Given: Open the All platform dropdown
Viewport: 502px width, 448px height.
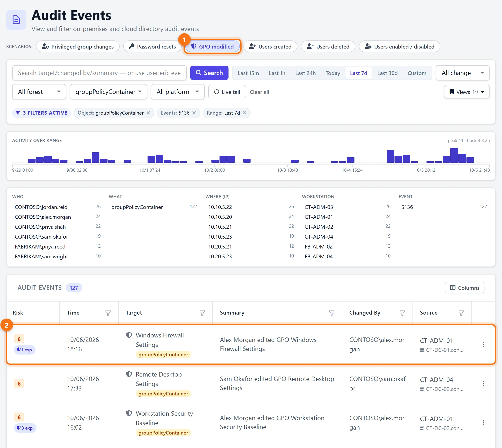Looking at the screenshot, I should 177,92.
